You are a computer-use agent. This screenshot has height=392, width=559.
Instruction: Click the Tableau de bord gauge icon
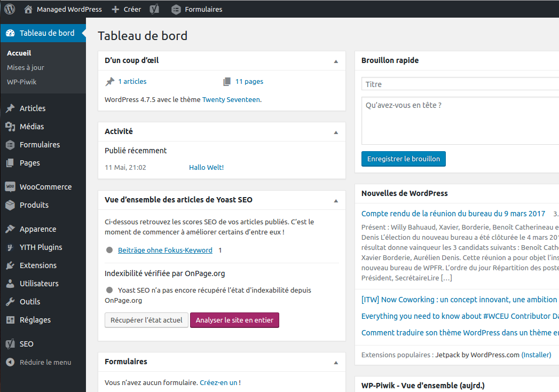[x=10, y=33]
